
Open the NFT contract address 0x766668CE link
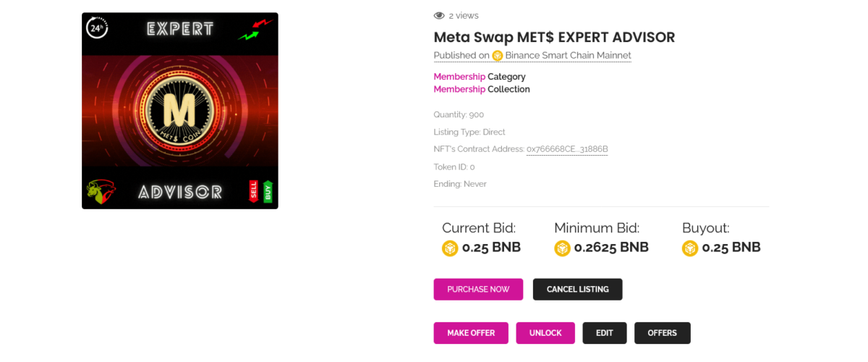[x=567, y=149]
